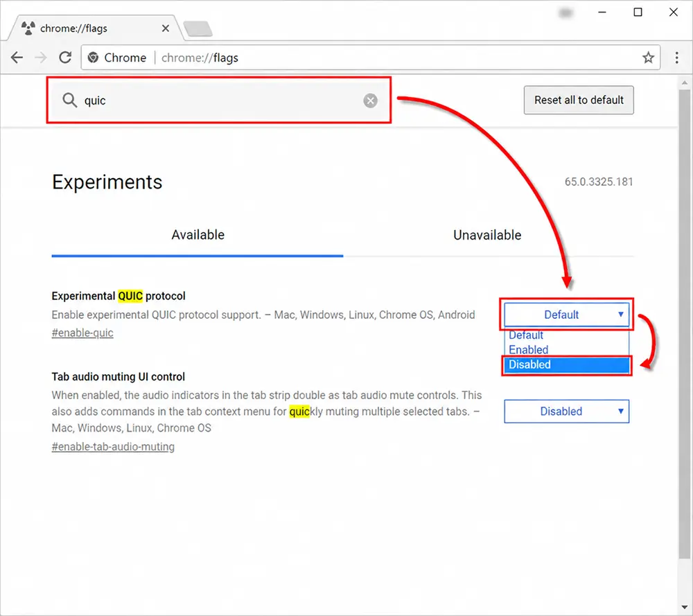The height and width of the screenshot is (616, 693).
Task: Click the Experimental QUIC protocol title
Action: [119, 296]
